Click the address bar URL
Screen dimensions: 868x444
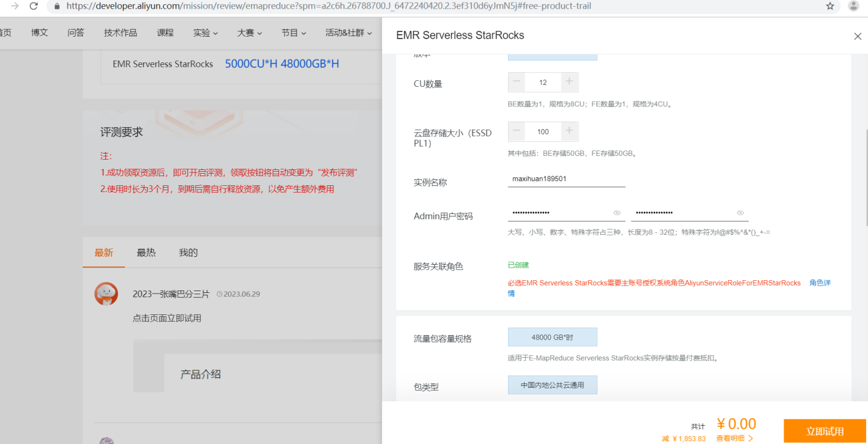pos(329,6)
